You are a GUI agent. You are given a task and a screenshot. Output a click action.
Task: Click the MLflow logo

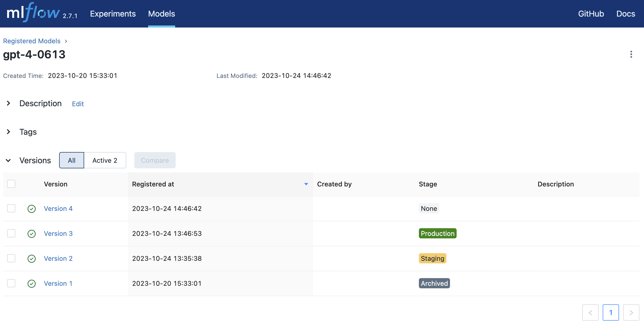click(x=33, y=13)
